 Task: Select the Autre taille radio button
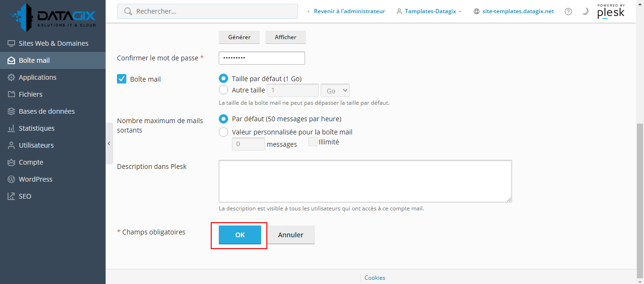click(x=223, y=90)
